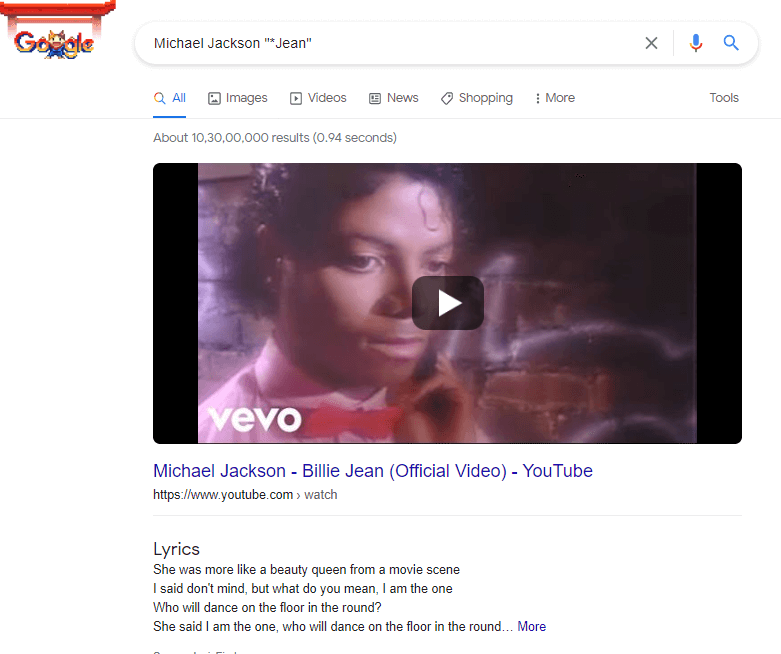Click the Google doodle logo
Screen dimensions: 781x654
click(x=54, y=44)
